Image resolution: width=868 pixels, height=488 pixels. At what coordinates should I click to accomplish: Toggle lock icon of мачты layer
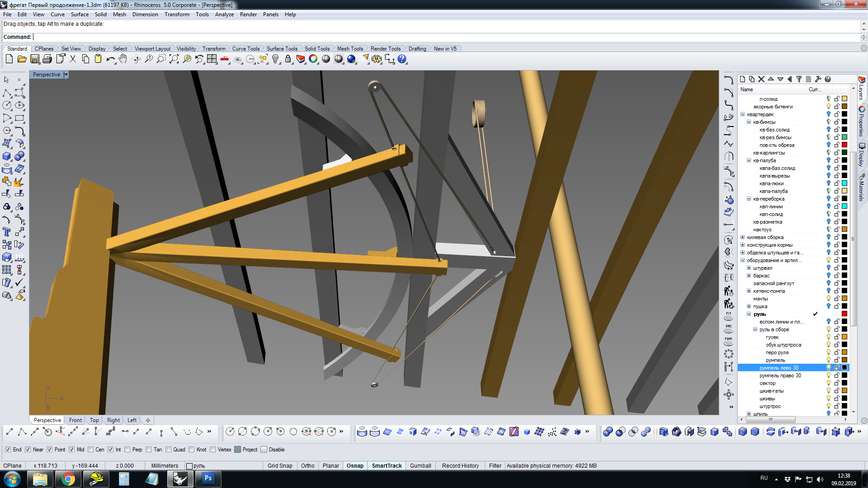click(837, 299)
